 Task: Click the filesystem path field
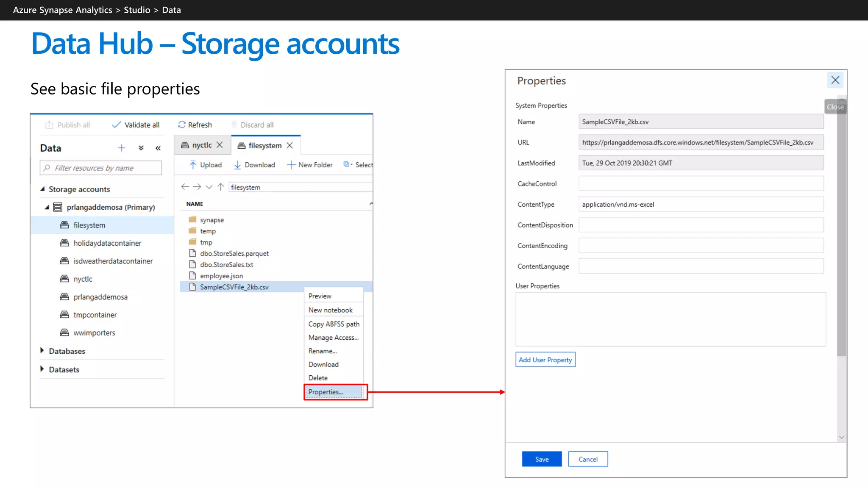(x=300, y=187)
